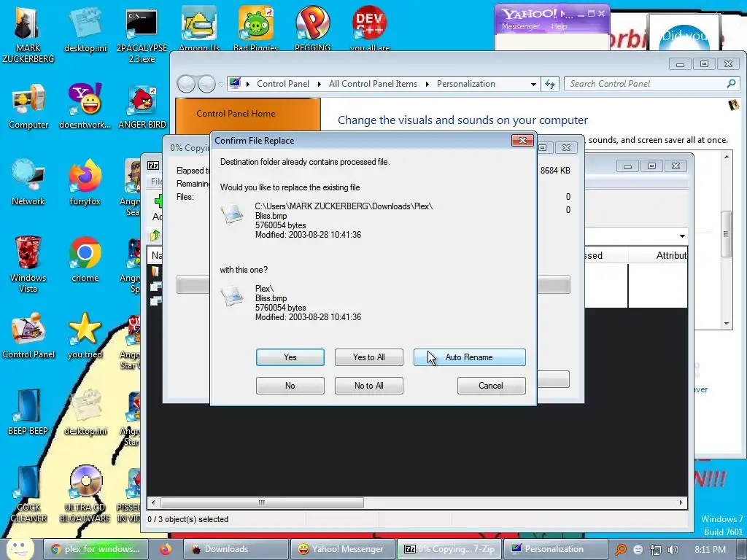Select the COCK CLEANER desktop icon
The height and width of the screenshot is (560, 747).
[28, 494]
